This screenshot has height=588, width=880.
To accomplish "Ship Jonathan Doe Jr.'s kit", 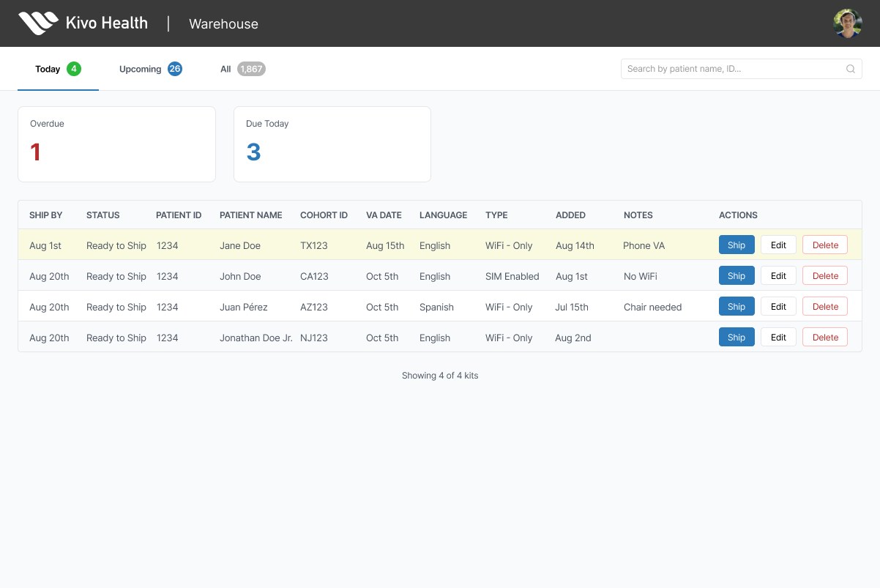I will point(737,337).
